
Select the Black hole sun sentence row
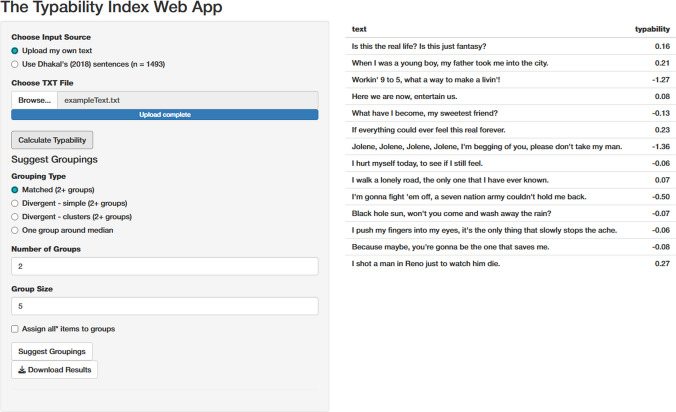coord(510,213)
